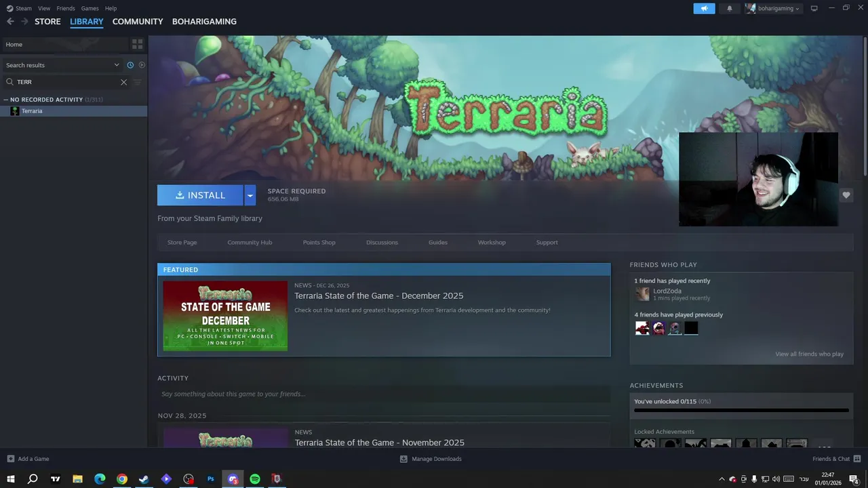This screenshot has height=488, width=868.
Task: Open Discord from the taskbar
Action: [233, 479]
